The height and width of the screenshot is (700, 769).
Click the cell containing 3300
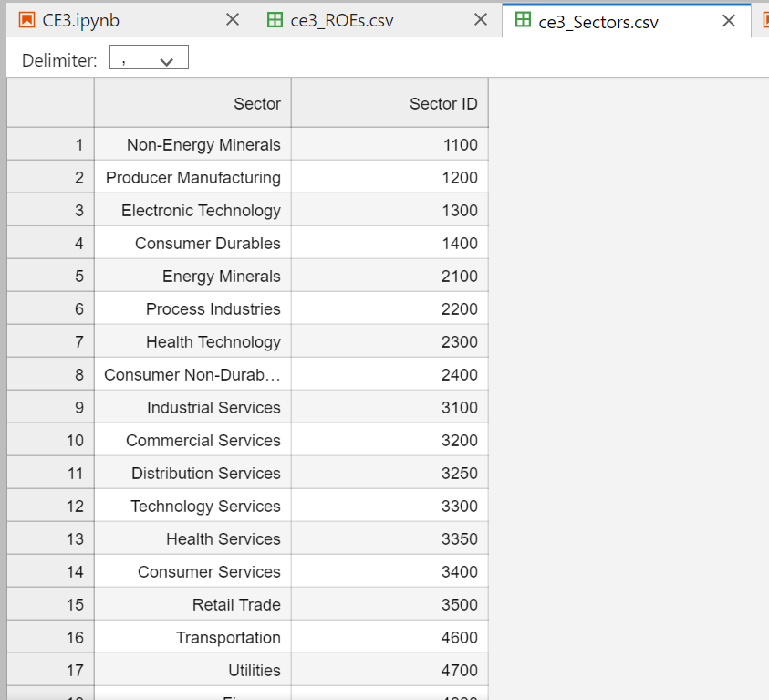click(390, 506)
